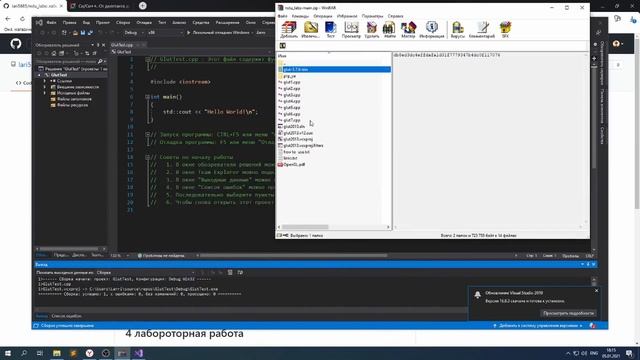Toggle word wrap in Output window

(240, 272)
